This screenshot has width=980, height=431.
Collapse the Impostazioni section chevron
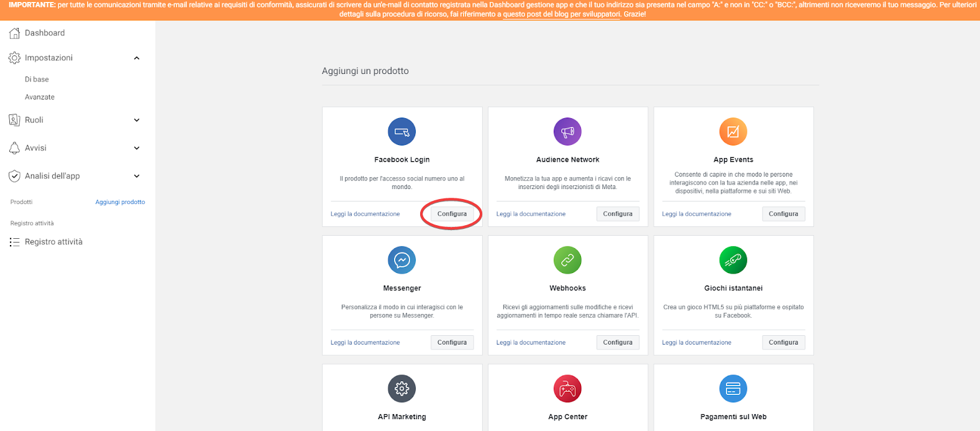(137, 58)
